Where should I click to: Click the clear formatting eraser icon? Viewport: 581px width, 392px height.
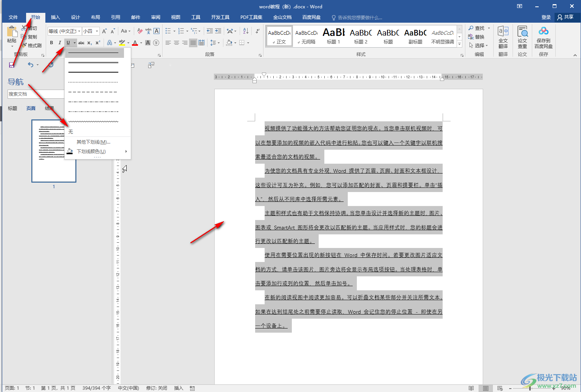tap(140, 31)
